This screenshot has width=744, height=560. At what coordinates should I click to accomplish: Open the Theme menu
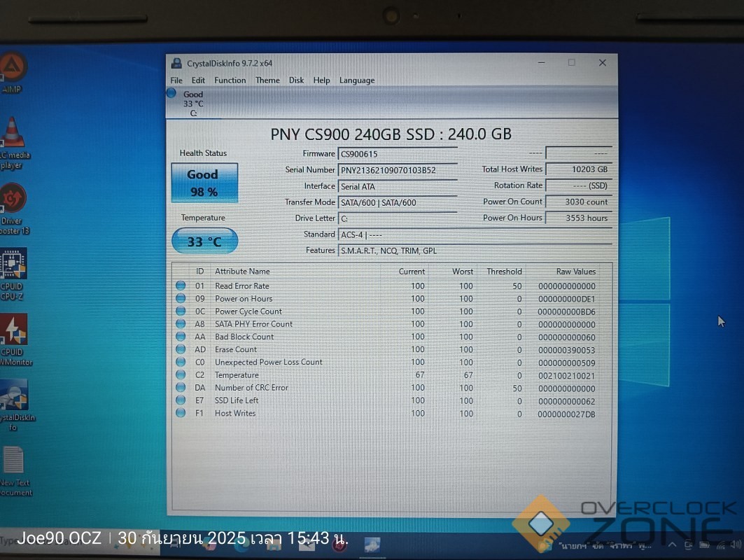coord(267,80)
